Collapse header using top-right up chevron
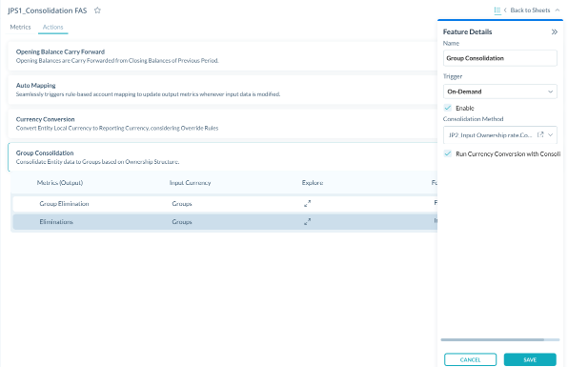Screen dimensions: 568x367 coord(557,10)
